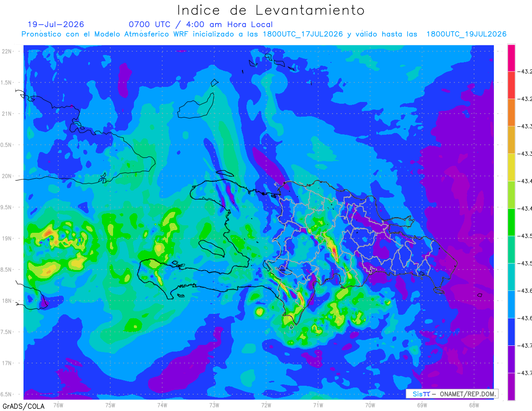The width and height of the screenshot is (532, 411).
Task: Click the 71W longitude label
Action: pyautogui.click(x=318, y=405)
